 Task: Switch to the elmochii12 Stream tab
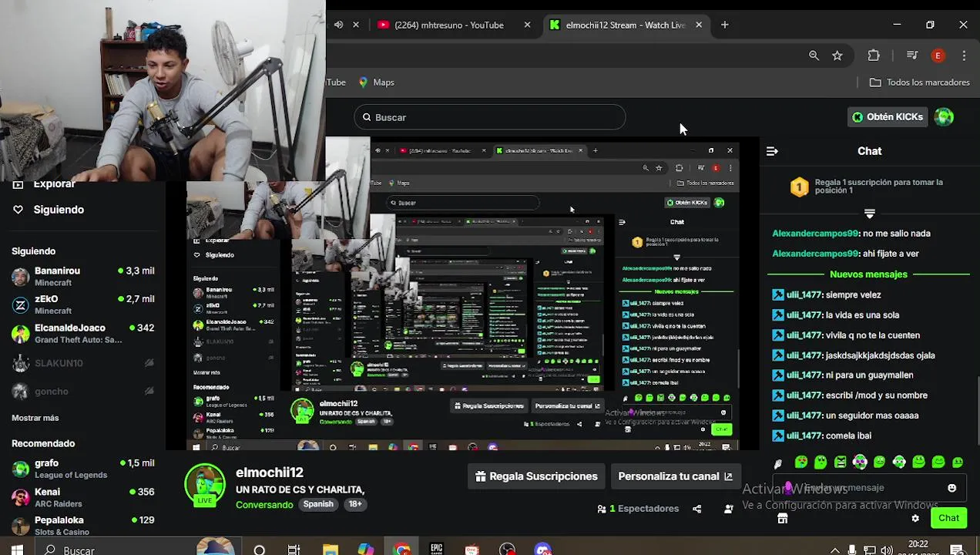(x=626, y=25)
